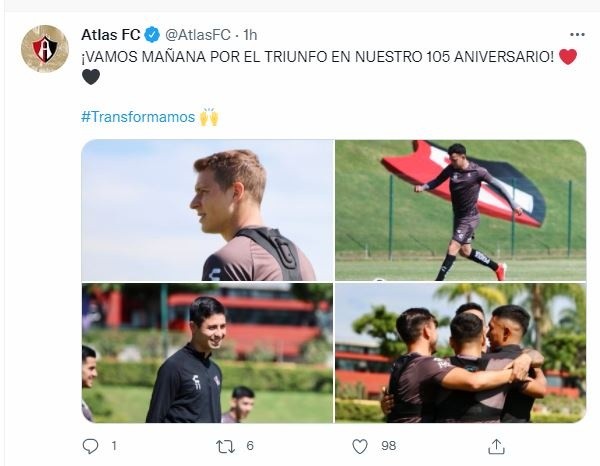Open the reply comment icon

pyautogui.click(x=90, y=446)
